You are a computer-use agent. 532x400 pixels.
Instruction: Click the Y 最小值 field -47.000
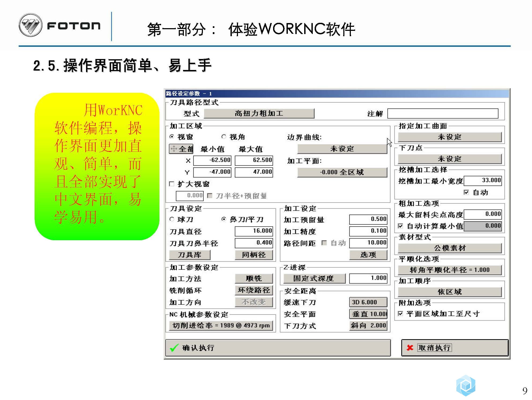(212, 172)
